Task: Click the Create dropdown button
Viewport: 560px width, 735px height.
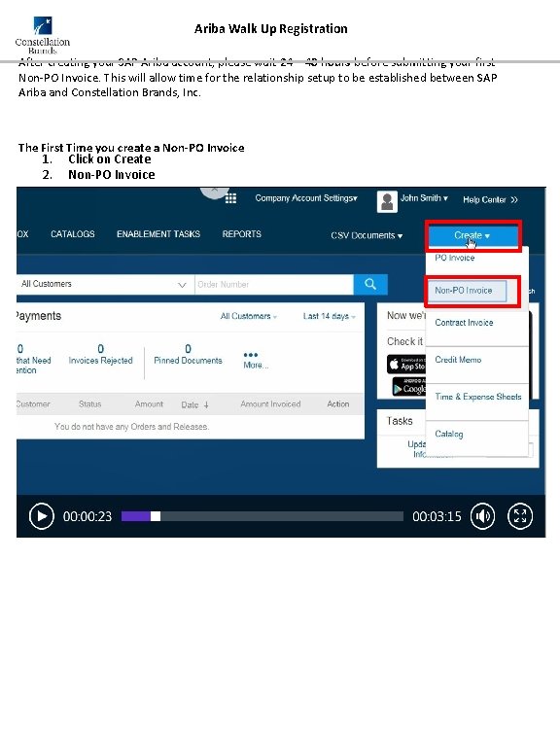Action: (x=473, y=236)
